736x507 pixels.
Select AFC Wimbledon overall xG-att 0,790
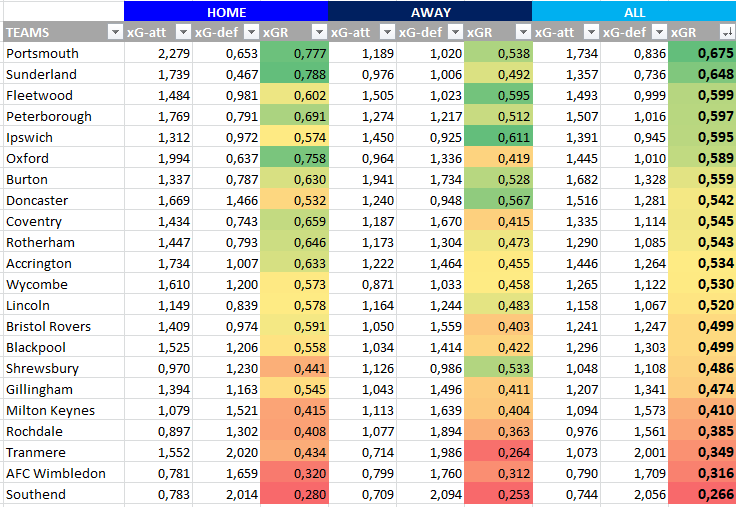tap(567, 473)
